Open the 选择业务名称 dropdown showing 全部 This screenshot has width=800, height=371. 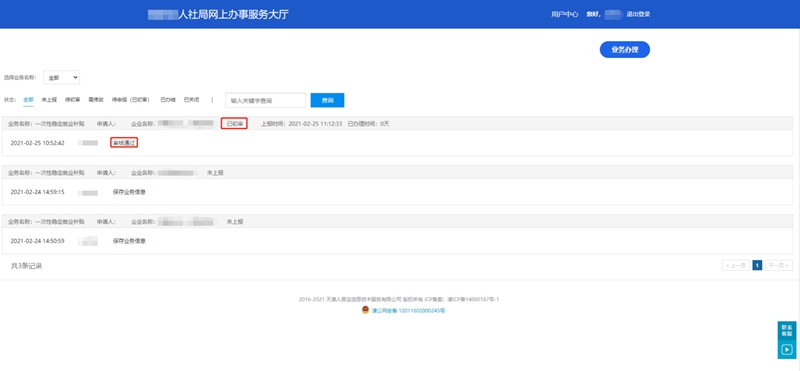click(61, 78)
